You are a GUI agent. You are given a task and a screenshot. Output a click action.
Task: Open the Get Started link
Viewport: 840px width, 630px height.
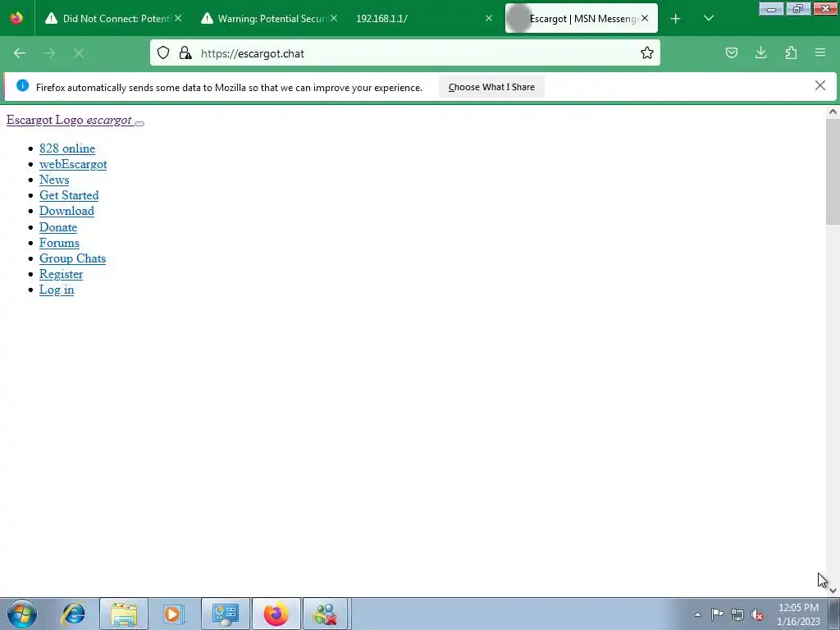coord(69,195)
